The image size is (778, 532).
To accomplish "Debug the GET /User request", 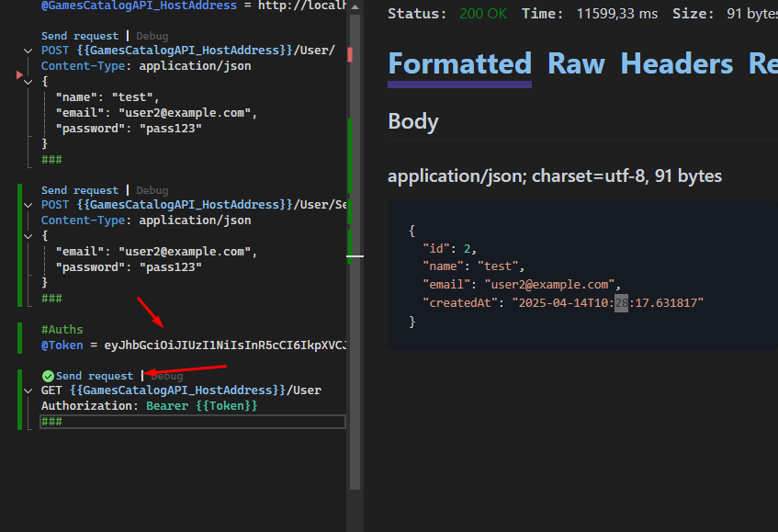I will point(167,376).
